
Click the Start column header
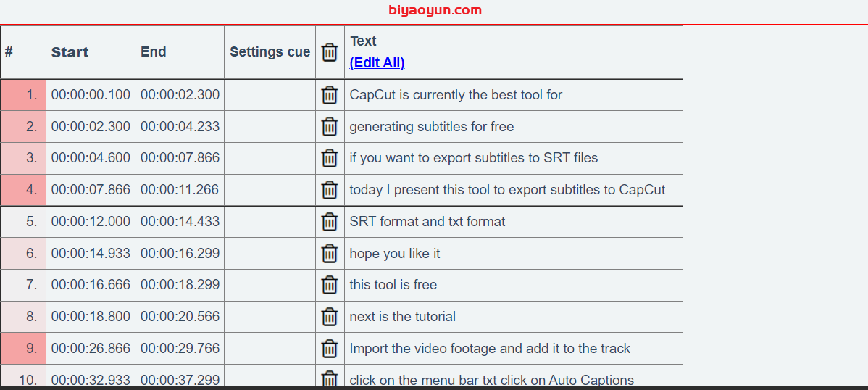point(70,52)
